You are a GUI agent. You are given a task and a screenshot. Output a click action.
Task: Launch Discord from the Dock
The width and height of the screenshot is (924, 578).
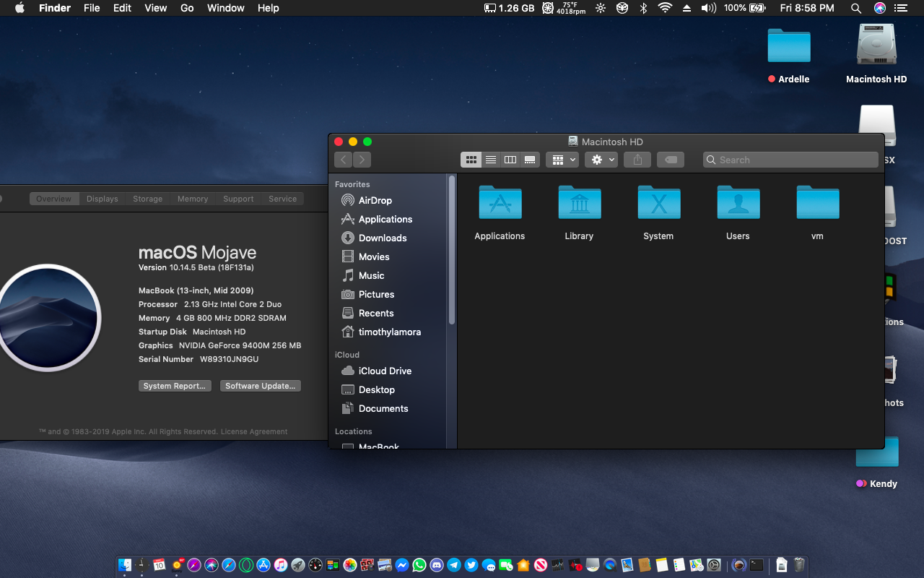437,565
